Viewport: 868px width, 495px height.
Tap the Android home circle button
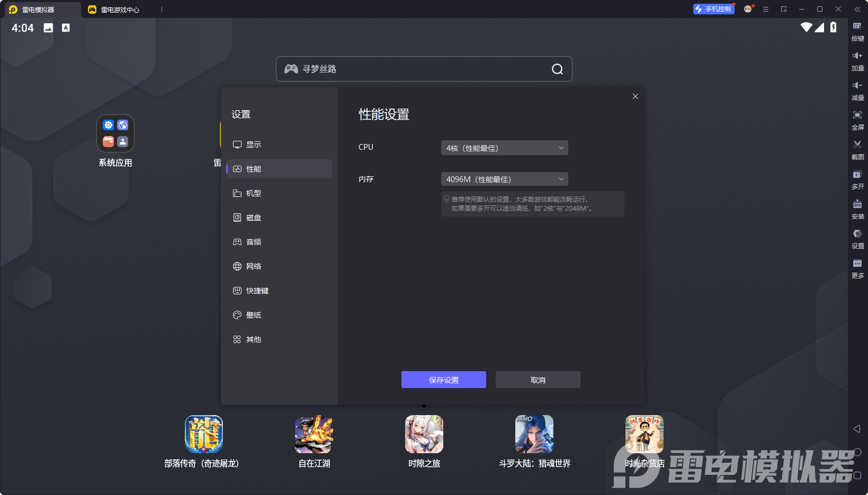pos(857,452)
